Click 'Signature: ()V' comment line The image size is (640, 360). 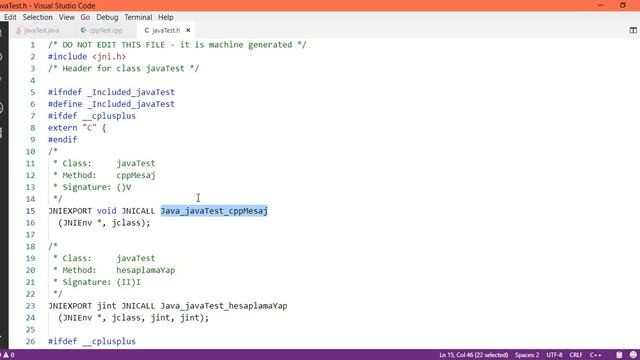(x=92, y=187)
